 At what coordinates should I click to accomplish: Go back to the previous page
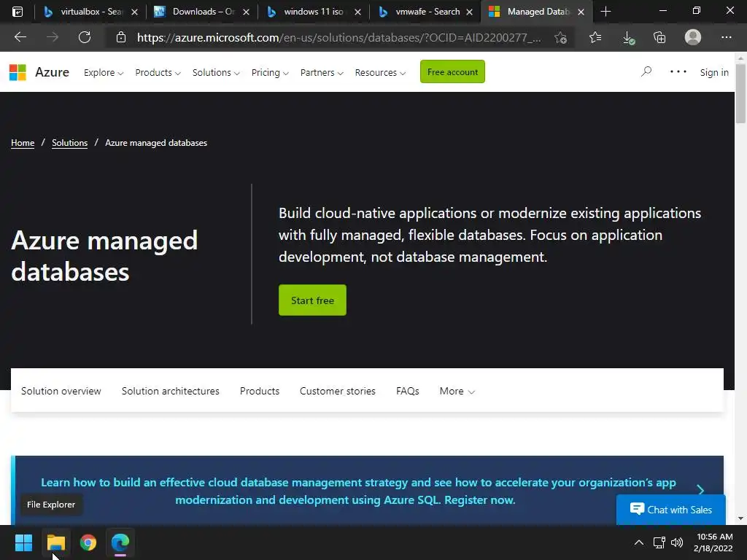click(20, 37)
